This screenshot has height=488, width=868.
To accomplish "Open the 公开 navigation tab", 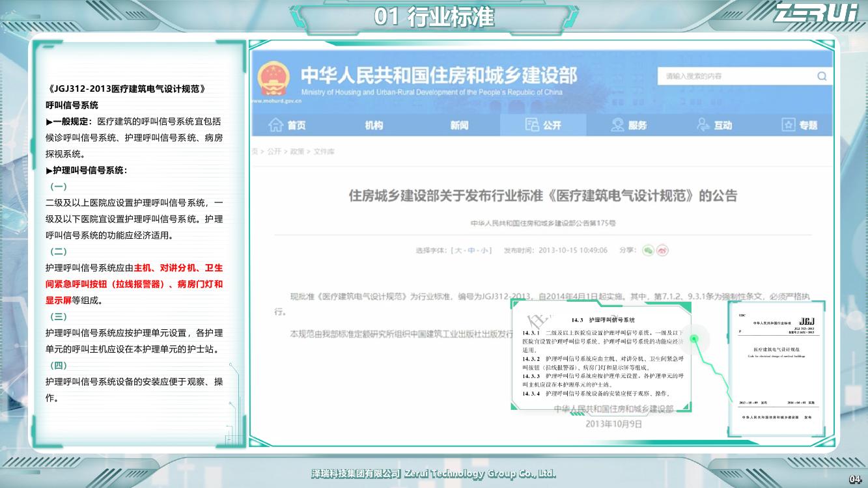I will pos(543,125).
